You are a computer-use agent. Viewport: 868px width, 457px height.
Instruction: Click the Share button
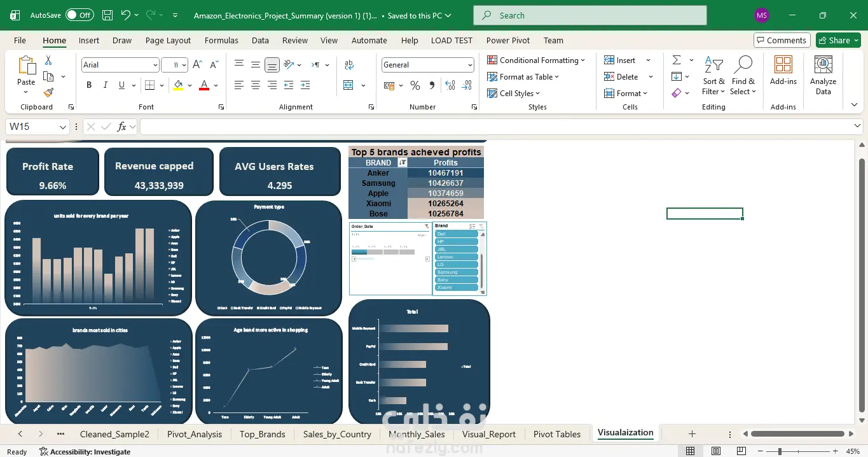[x=838, y=40]
